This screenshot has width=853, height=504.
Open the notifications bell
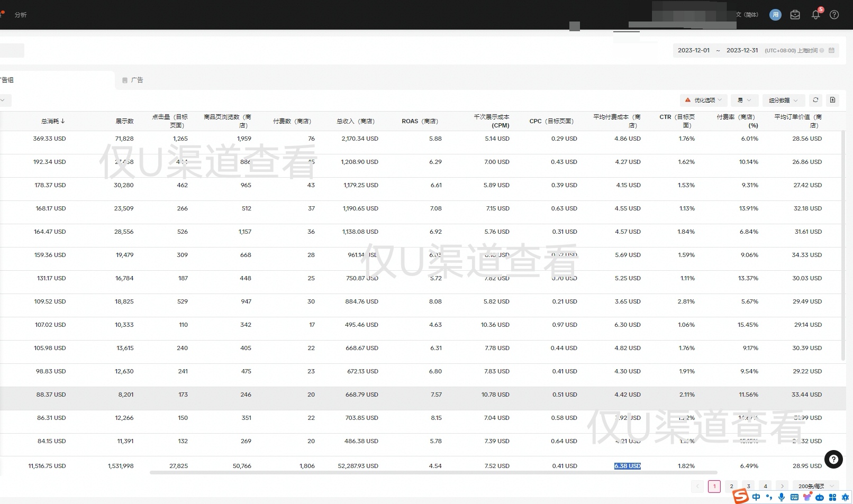(815, 15)
